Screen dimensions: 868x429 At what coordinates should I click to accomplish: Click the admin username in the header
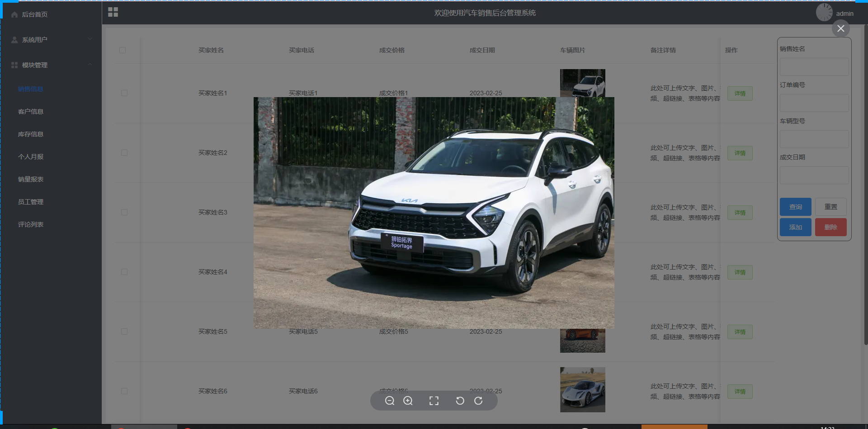coord(844,14)
